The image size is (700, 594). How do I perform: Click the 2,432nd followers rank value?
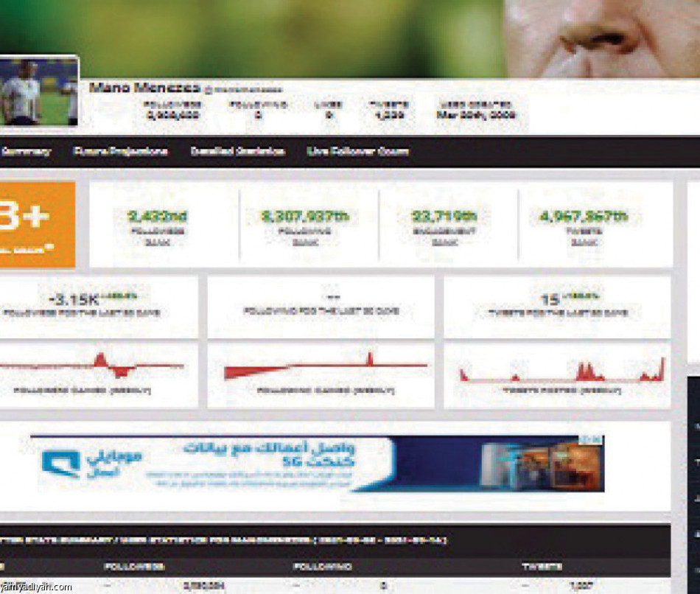pyautogui.click(x=157, y=217)
